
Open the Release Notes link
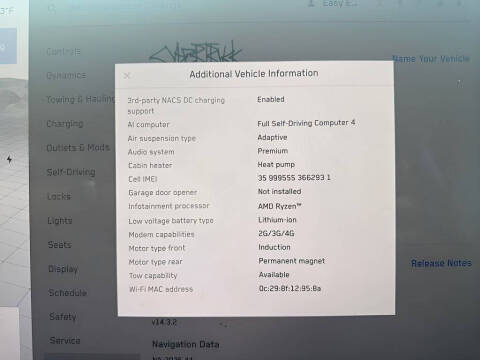click(441, 263)
